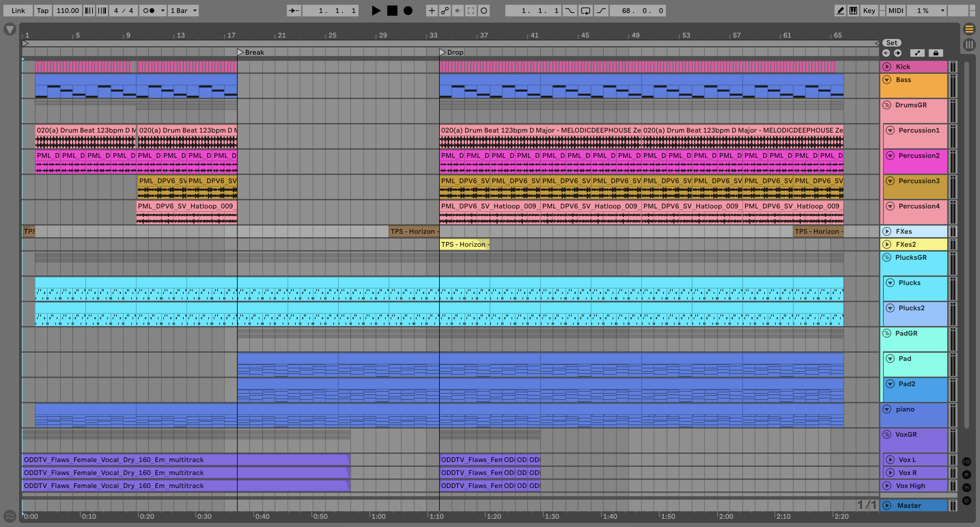Toggle Key Map Mode switch
Image resolution: width=980 pixels, height=527 pixels.
pos(869,11)
